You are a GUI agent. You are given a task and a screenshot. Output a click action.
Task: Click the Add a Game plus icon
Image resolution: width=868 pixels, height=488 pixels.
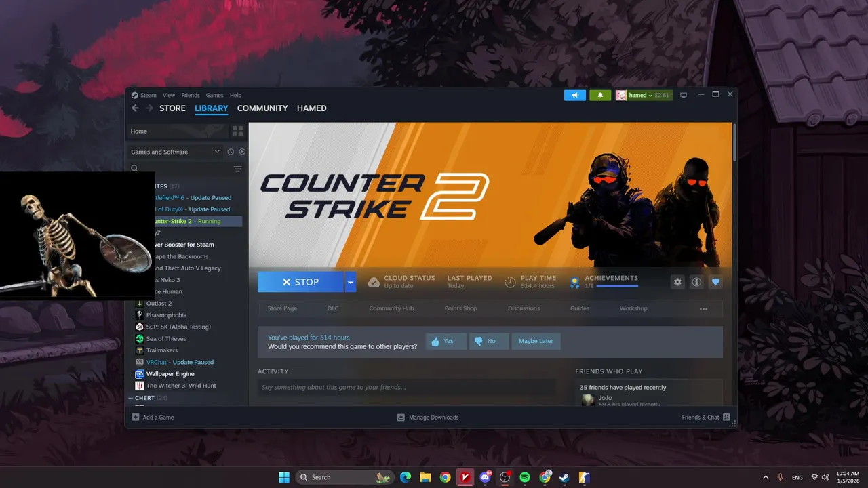(x=136, y=418)
